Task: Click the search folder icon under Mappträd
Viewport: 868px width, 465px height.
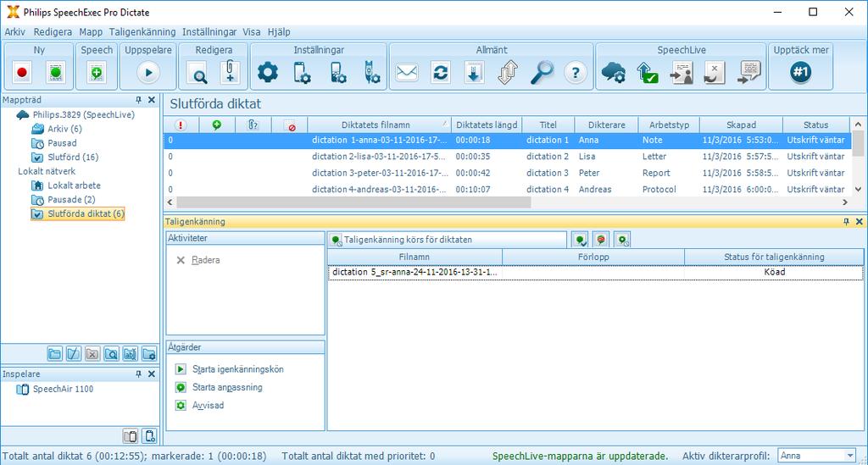Action: tap(111, 354)
